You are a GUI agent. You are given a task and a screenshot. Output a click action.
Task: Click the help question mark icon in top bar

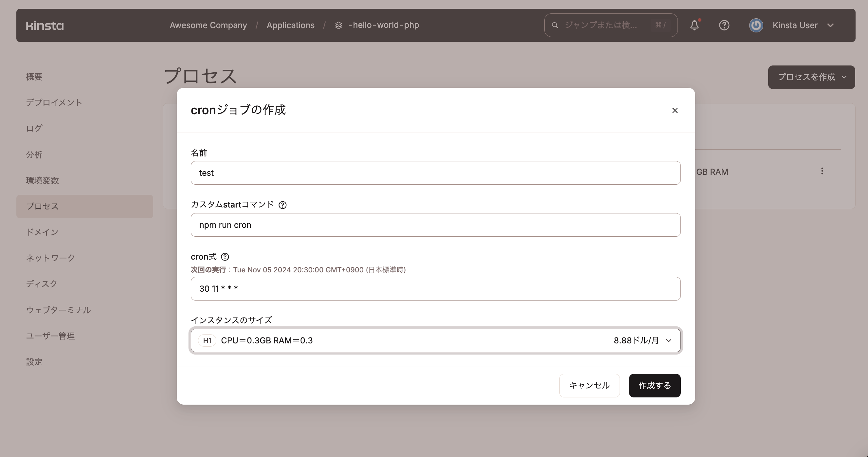(x=724, y=25)
